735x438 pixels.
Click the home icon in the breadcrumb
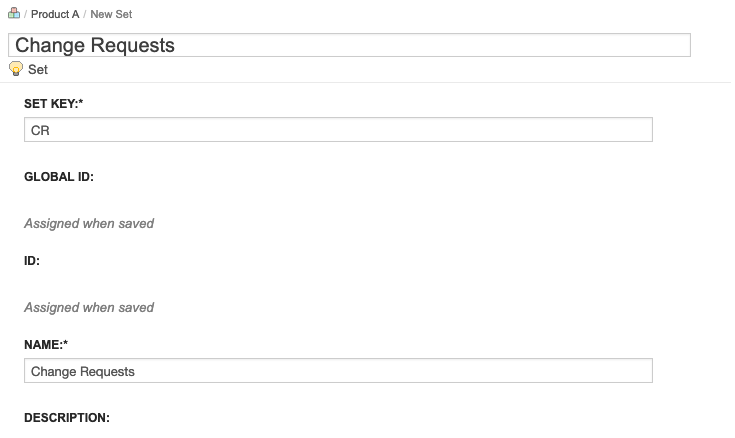pos(13,15)
